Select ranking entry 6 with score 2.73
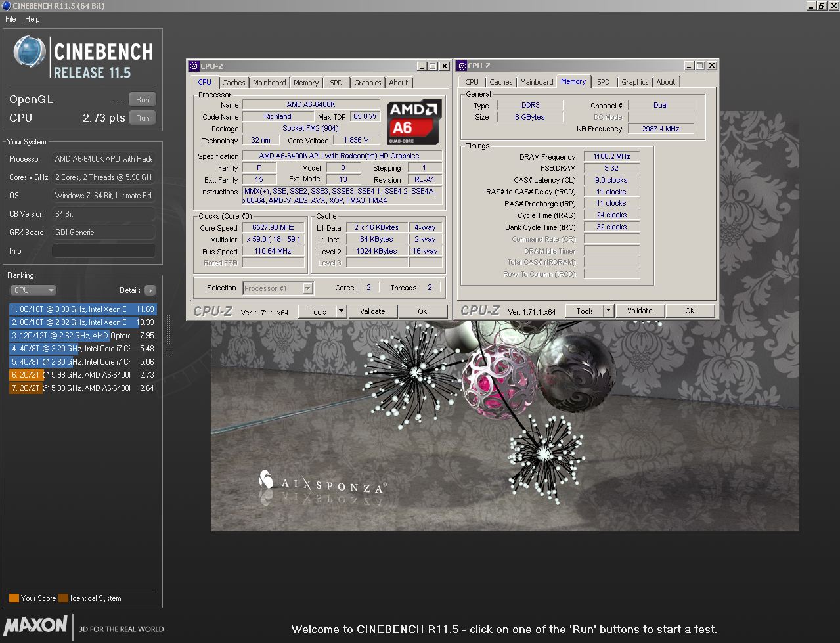This screenshot has width=840, height=643. 83,375
